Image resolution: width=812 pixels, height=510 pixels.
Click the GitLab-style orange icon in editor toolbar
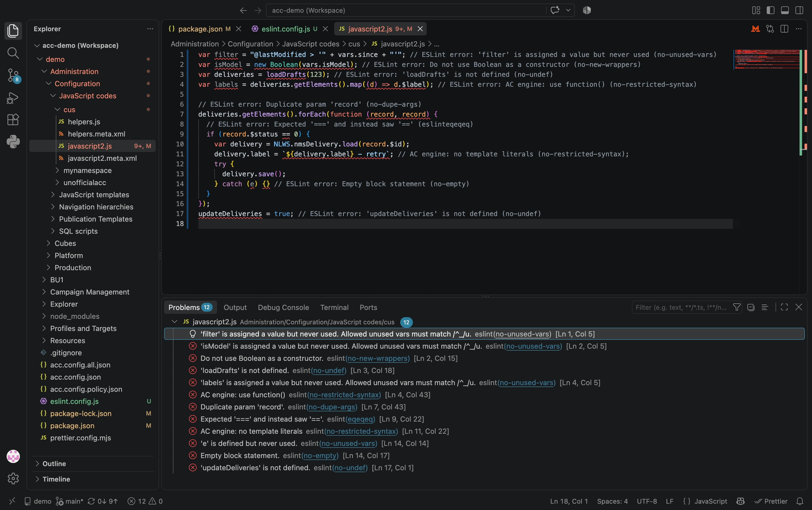[x=755, y=29]
